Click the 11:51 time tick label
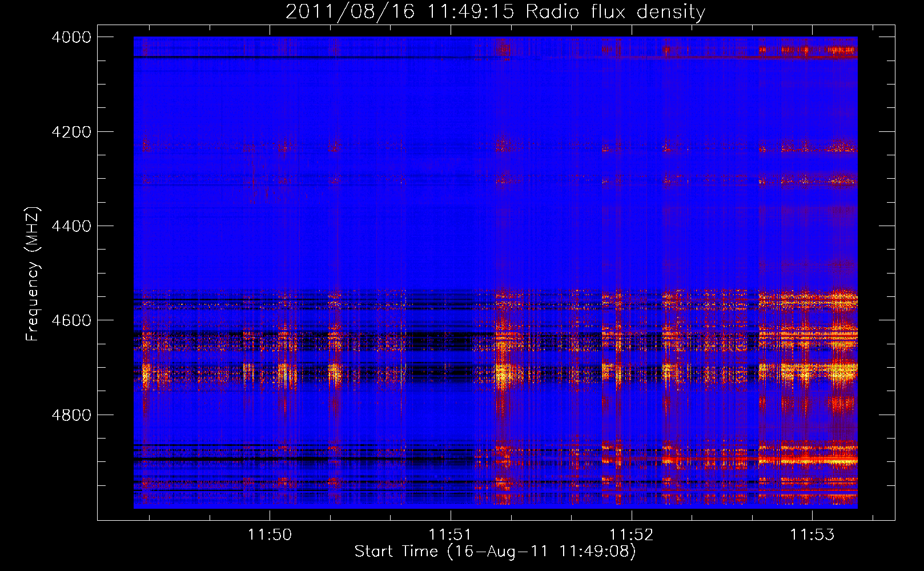Viewport: 924px width, 571px height. click(450, 534)
